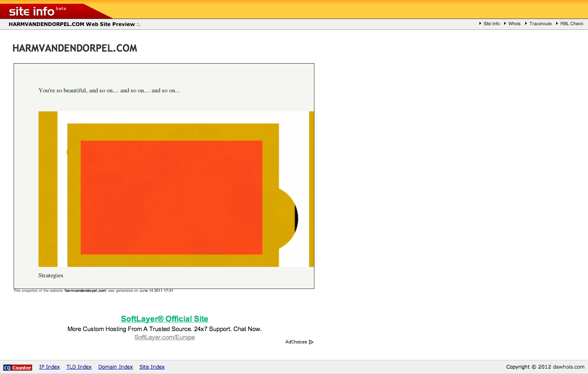The height and width of the screenshot is (374, 588).
Task: Click the Strategies text in the snapshot
Action: (51, 275)
